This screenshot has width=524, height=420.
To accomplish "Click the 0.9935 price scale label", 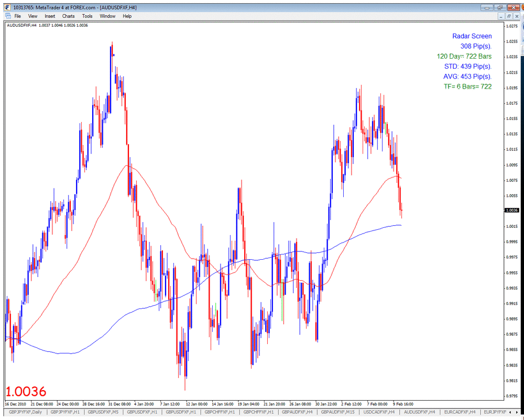I will [512, 288].
